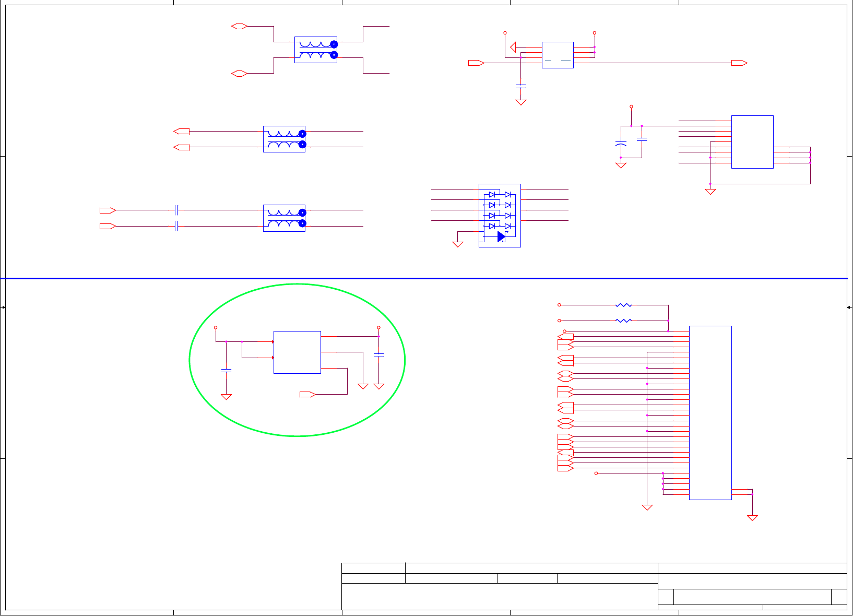The image size is (853, 616).
Task: Select the choke fed by two left-pointing ports
Action: coord(285,139)
